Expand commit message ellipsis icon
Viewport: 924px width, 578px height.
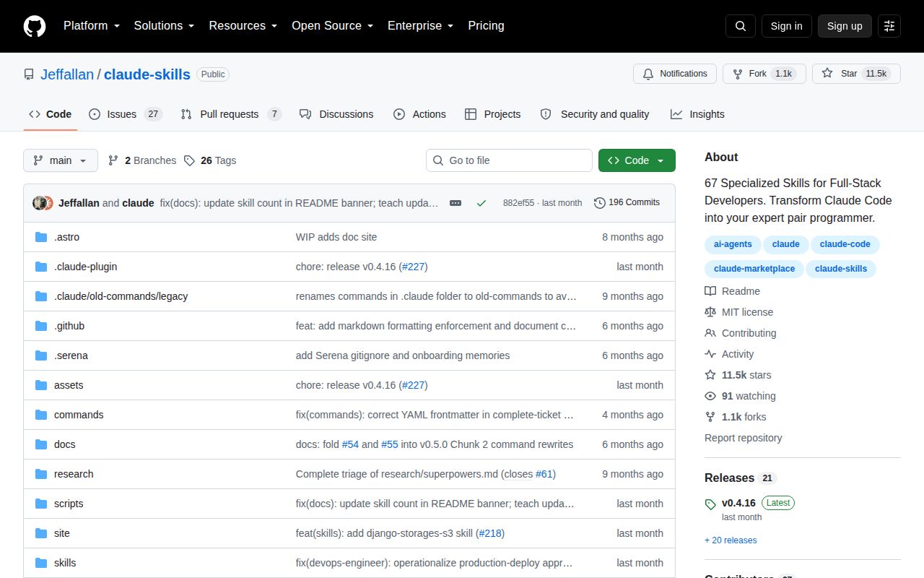click(456, 203)
